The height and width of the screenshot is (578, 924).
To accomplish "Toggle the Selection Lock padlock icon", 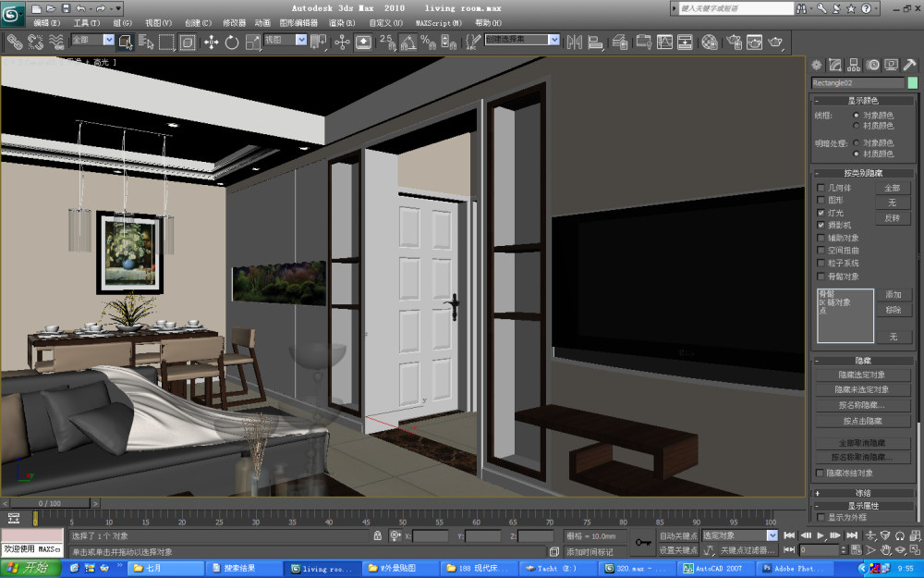I will click(x=378, y=535).
